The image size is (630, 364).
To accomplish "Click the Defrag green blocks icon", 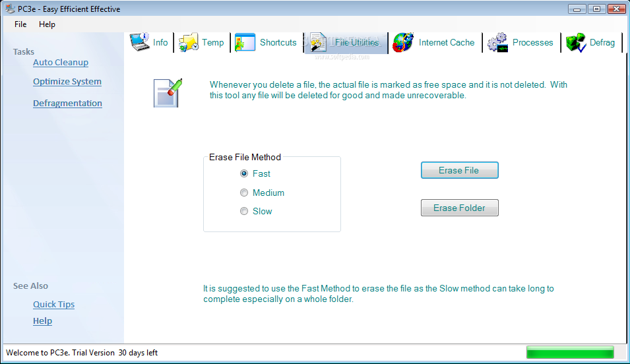I will point(576,43).
